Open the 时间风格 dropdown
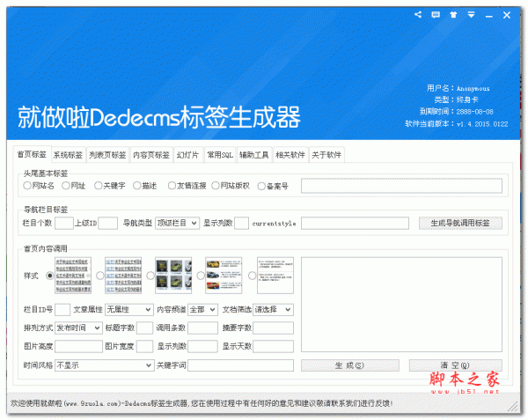 pos(105,365)
